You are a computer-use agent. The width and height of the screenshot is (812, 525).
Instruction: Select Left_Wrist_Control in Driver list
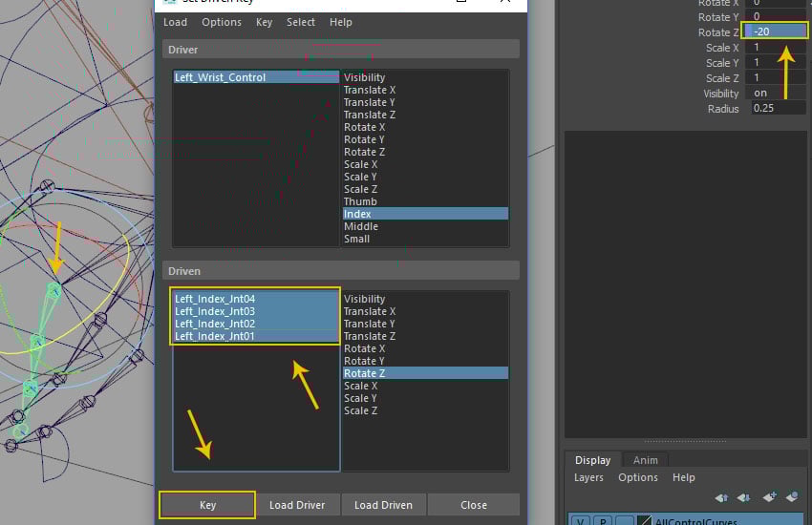(x=256, y=77)
